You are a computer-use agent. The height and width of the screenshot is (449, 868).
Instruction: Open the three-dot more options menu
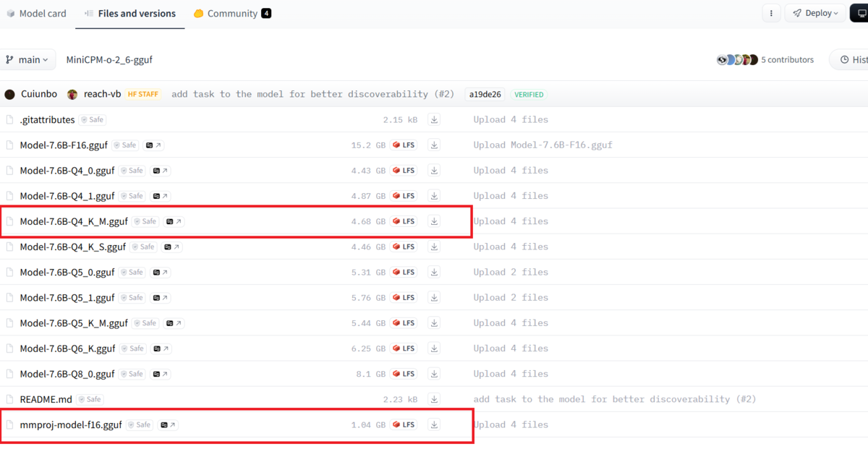click(771, 13)
